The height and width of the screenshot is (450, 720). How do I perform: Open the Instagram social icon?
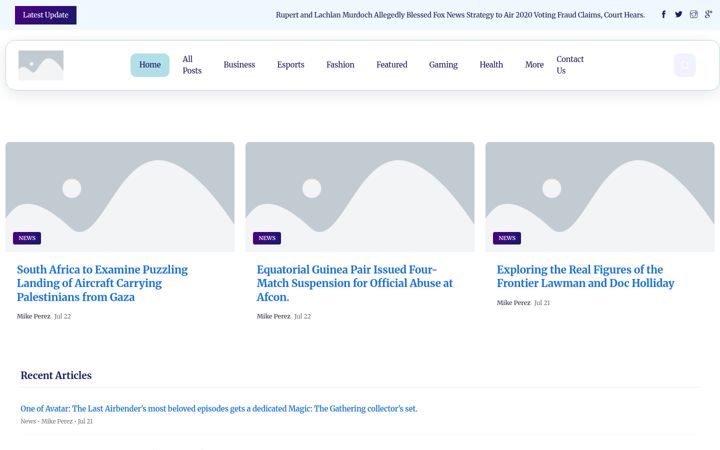point(693,14)
